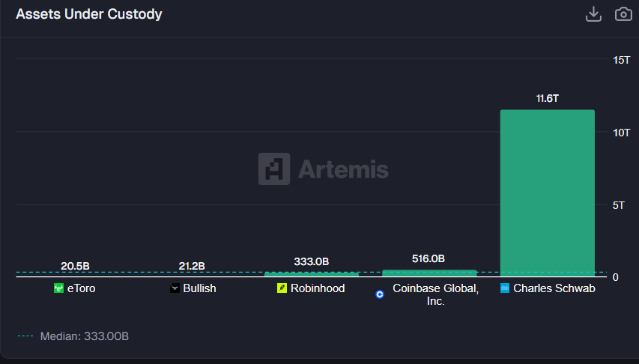Viewport: 639px width, 364px height.
Task: Click the "5T" y-axis tick
Action: pos(618,205)
